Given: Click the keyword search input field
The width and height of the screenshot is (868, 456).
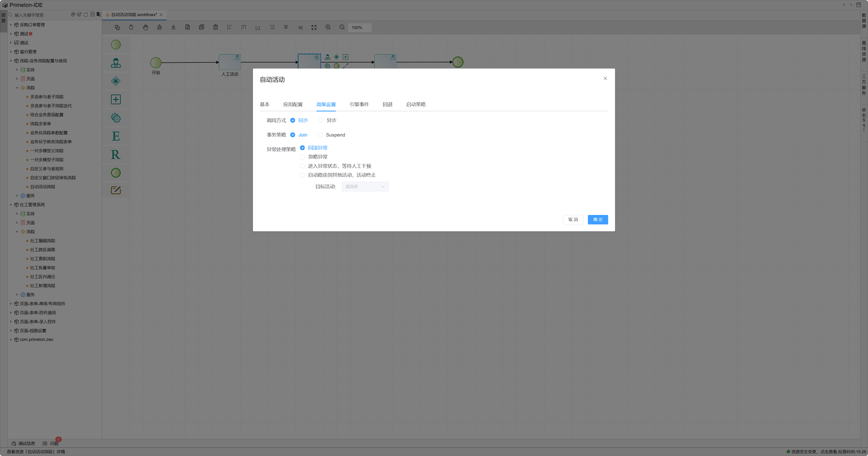Looking at the screenshot, I should pyautogui.click(x=41, y=15).
